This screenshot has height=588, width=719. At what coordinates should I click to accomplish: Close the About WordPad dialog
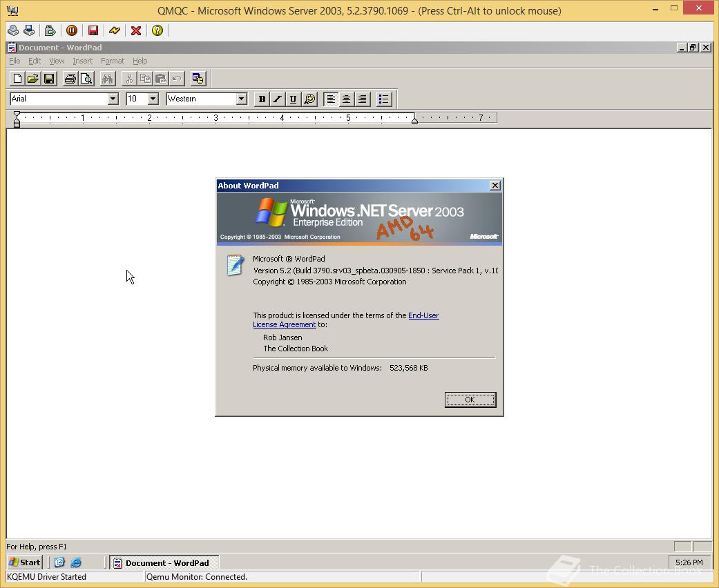[495, 186]
